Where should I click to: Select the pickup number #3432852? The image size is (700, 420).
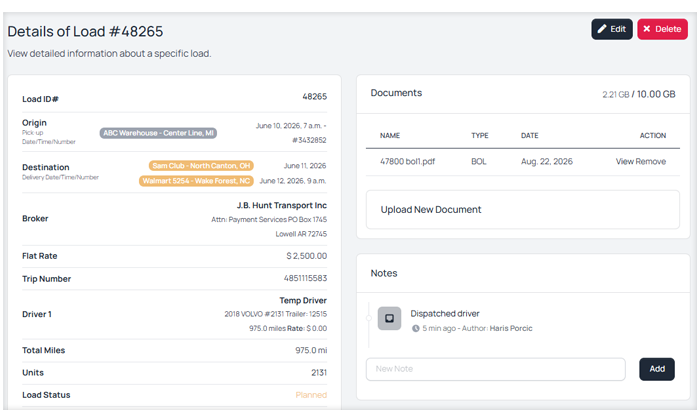309,140
